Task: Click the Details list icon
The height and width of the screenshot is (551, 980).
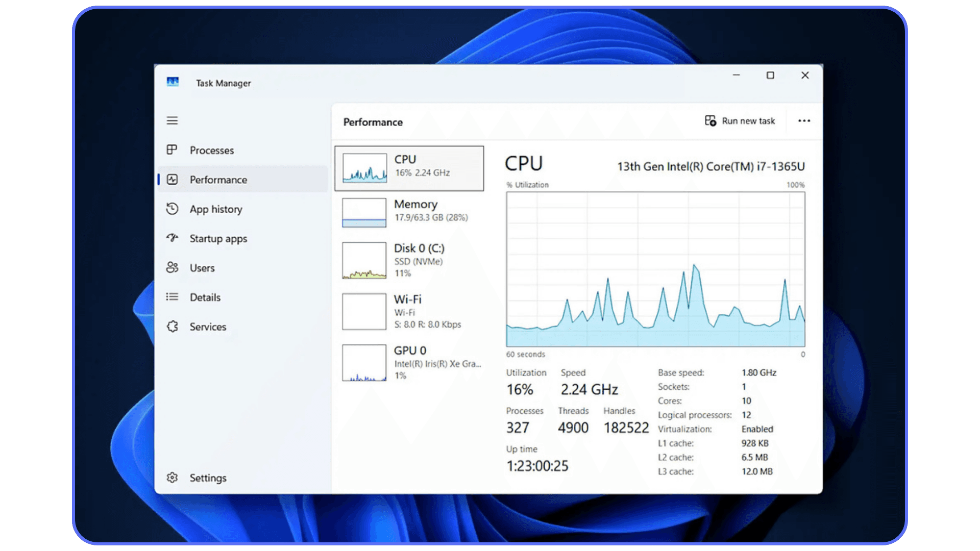Action: coord(172,297)
